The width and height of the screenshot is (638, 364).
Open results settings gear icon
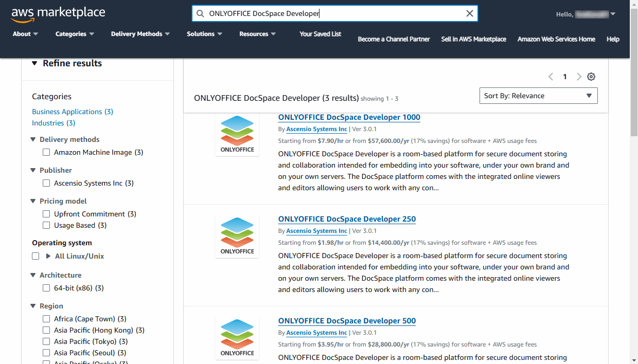[x=591, y=77]
